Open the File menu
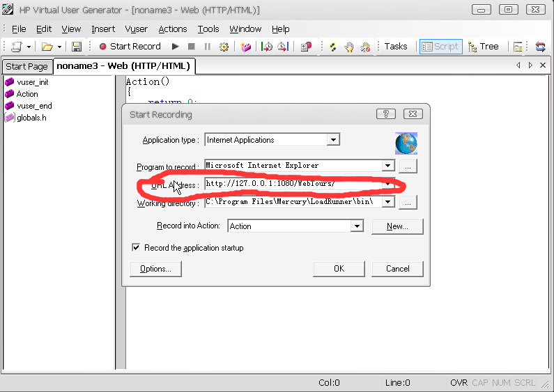Screen dimensions: 554x392 (19, 29)
